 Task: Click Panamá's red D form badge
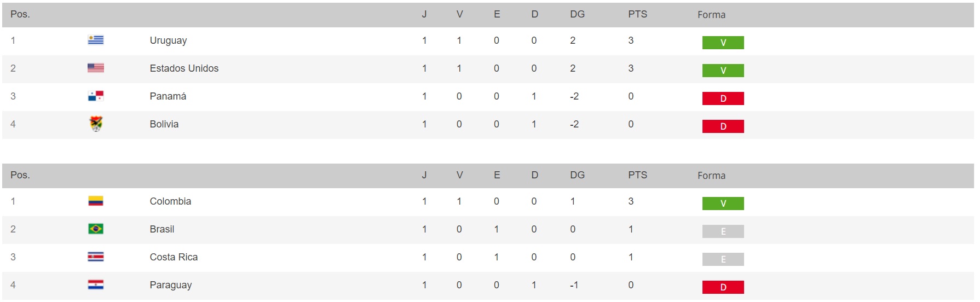[x=723, y=98]
